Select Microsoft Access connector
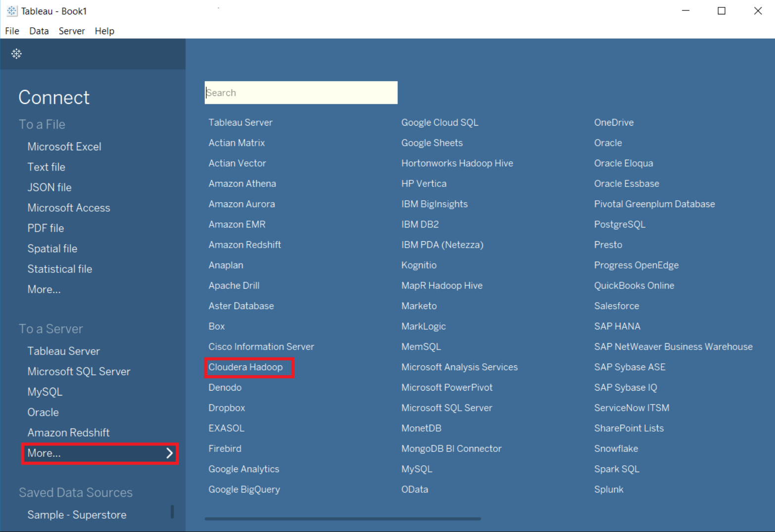This screenshot has width=775, height=532. pos(69,208)
